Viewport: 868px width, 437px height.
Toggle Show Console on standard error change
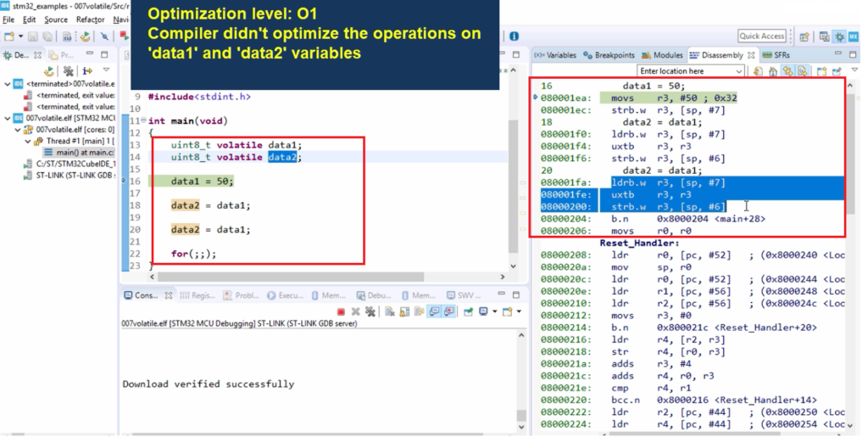449,311
